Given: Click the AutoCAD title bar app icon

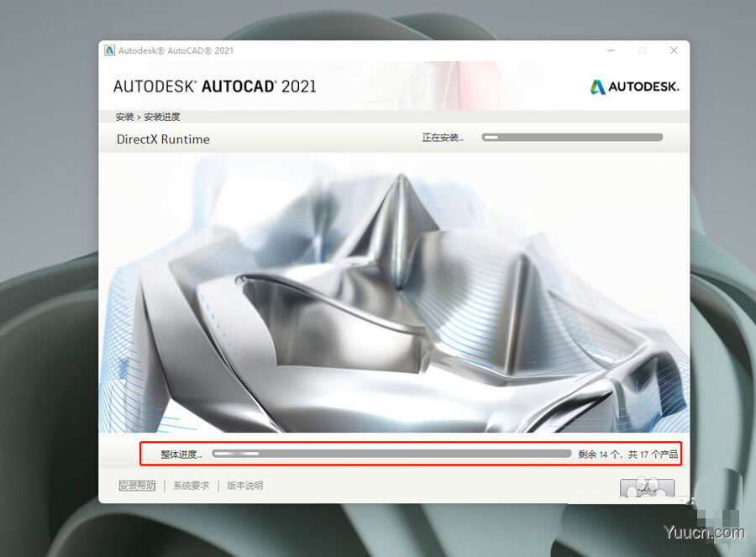Looking at the screenshot, I should point(109,50).
